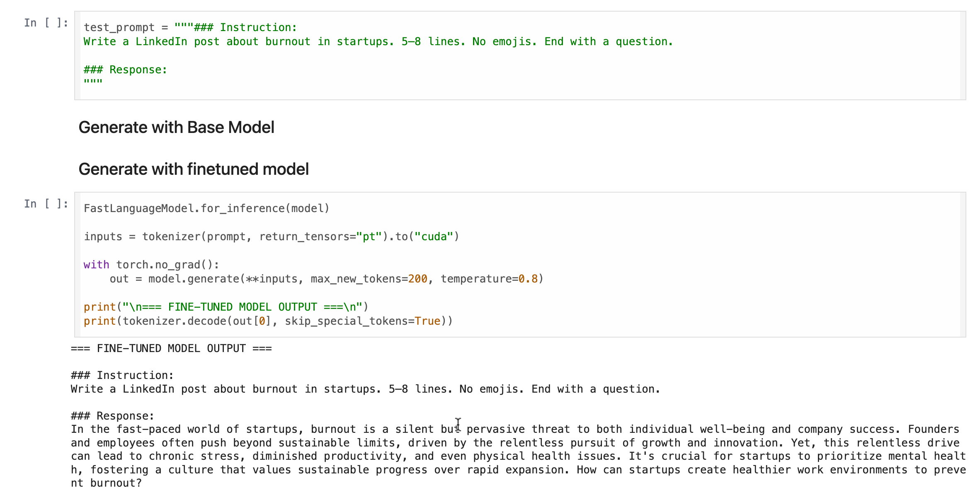Click the 'with torch.no_grad():' line

tap(151, 265)
